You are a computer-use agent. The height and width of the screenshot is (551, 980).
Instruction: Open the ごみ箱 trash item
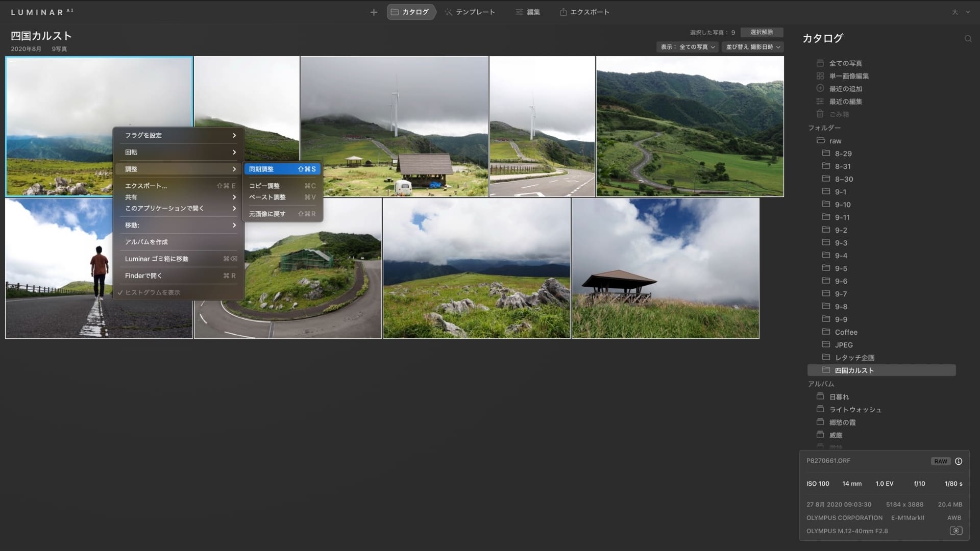click(x=839, y=114)
